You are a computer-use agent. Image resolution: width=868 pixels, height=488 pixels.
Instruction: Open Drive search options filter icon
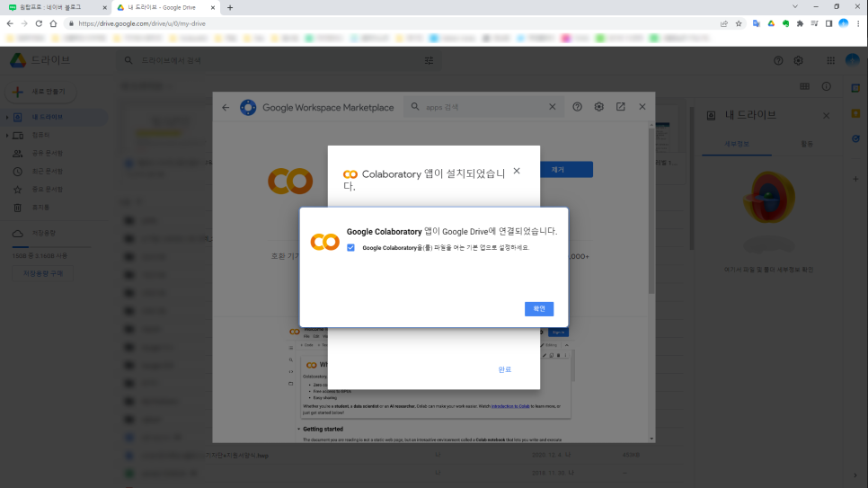[x=429, y=60]
